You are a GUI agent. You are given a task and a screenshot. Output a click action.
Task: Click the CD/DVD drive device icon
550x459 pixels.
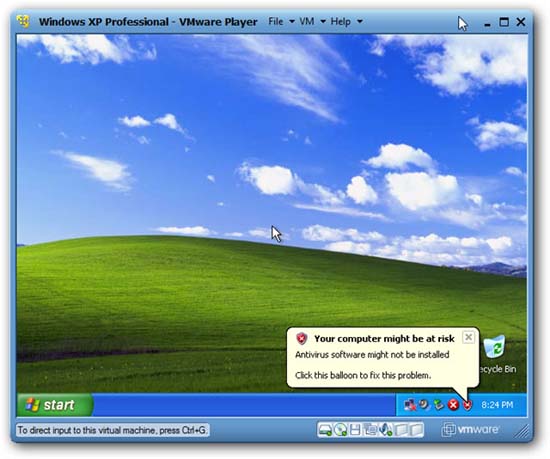pos(340,430)
